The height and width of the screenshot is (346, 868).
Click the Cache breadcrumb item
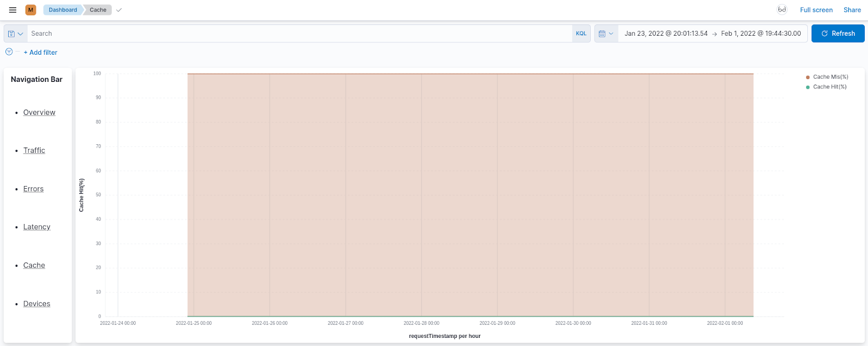click(98, 10)
